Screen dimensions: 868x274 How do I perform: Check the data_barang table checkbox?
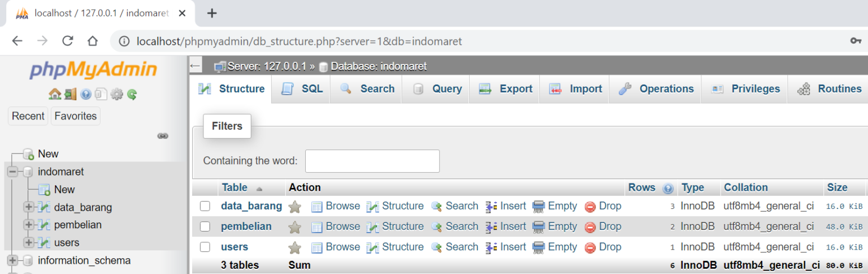click(x=205, y=206)
